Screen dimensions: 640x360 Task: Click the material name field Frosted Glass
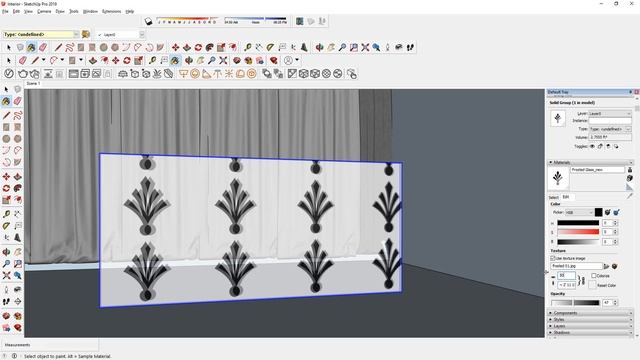click(x=597, y=169)
